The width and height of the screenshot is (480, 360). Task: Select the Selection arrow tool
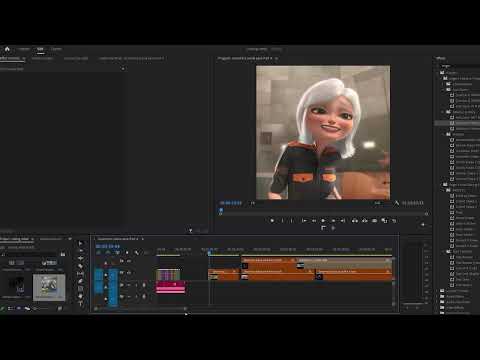[81, 244]
